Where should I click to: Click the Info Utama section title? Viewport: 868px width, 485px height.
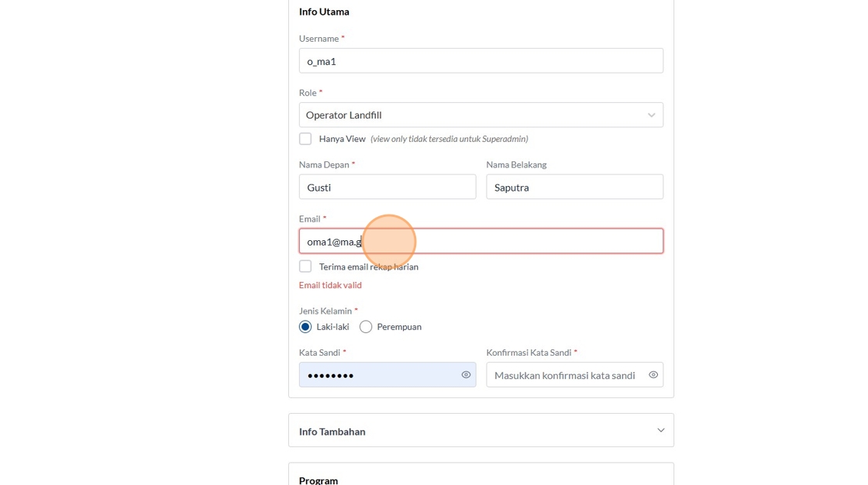coord(324,12)
